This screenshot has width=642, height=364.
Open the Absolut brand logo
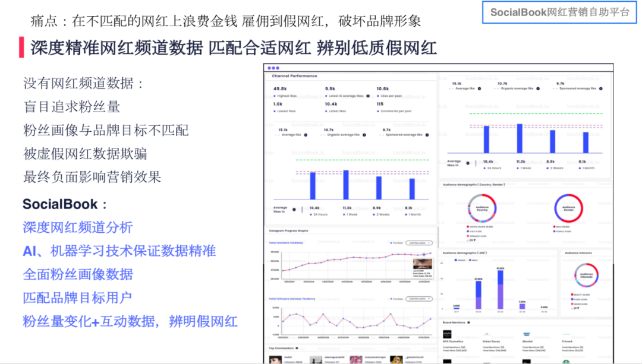point(527,334)
